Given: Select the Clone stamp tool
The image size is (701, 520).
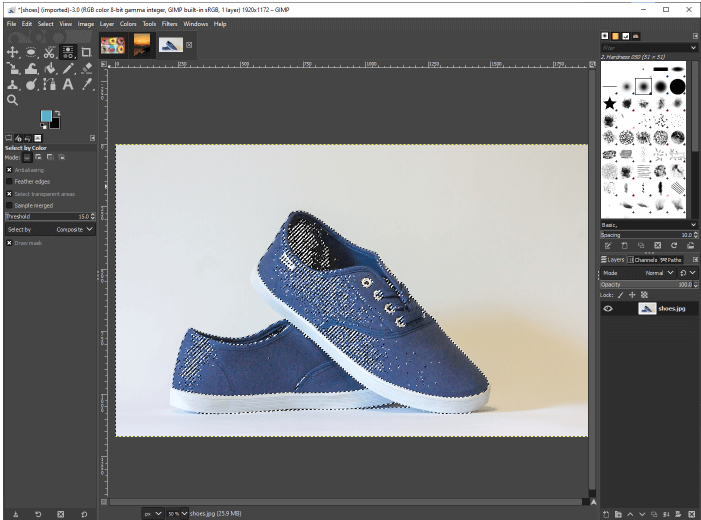Looking at the screenshot, I should tap(13, 85).
